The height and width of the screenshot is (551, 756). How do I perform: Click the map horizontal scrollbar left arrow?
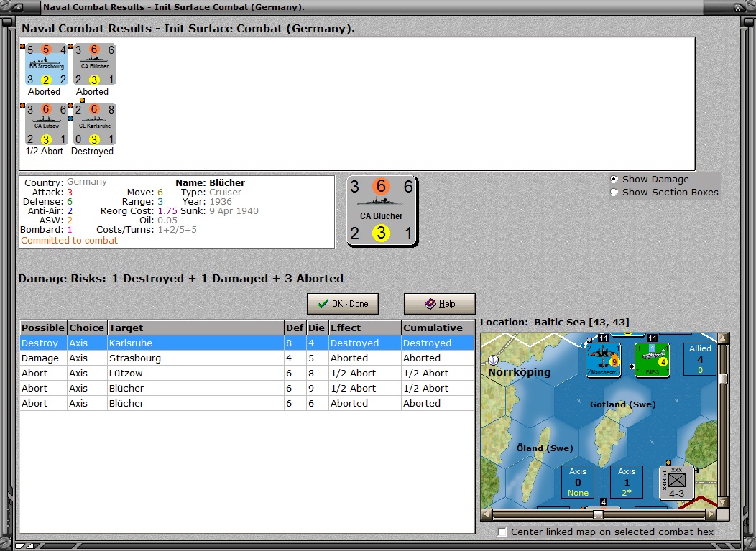pyautogui.click(x=487, y=514)
